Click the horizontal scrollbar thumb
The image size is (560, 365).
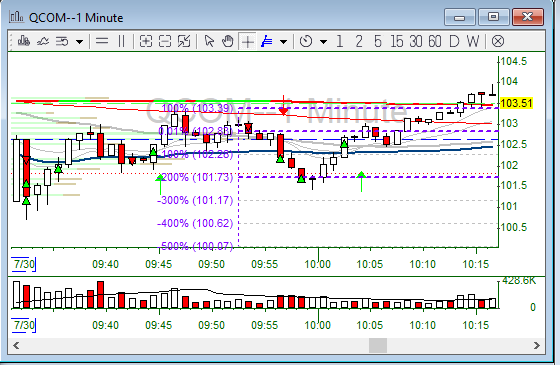tap(378, 345)
